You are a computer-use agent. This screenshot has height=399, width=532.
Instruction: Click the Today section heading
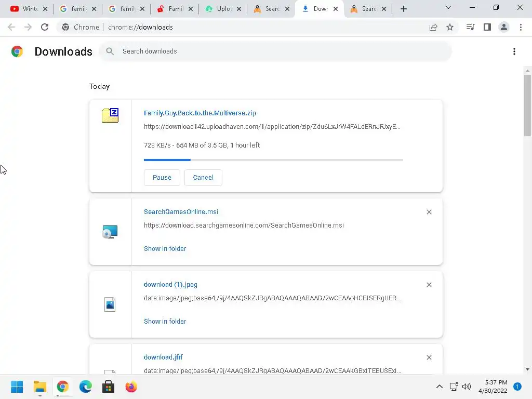(99, 87)
